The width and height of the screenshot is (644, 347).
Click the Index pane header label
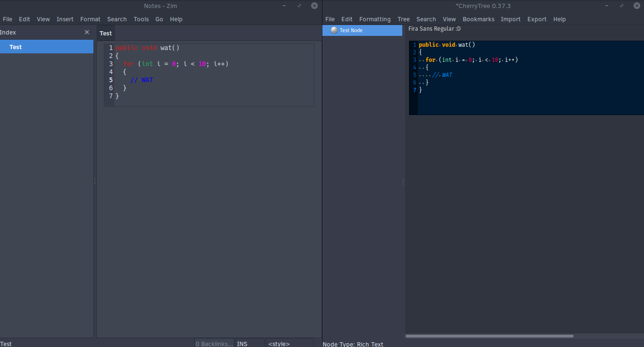[x=8, y=32]
